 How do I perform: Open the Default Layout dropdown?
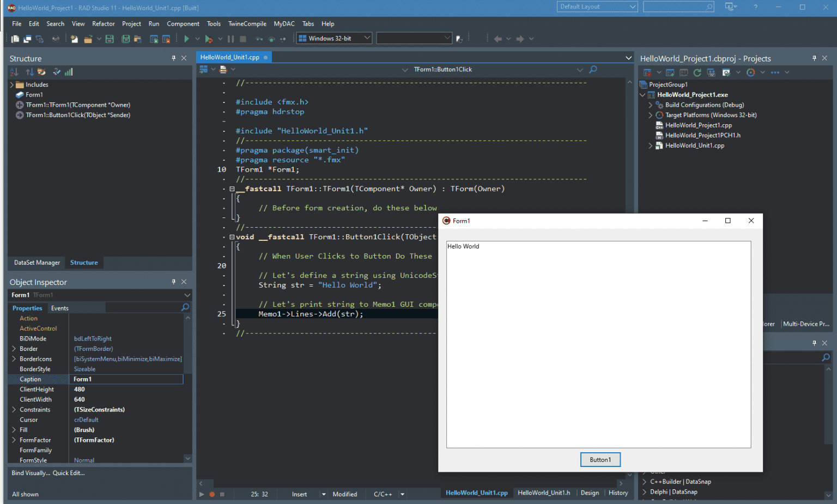click(633, 7)
